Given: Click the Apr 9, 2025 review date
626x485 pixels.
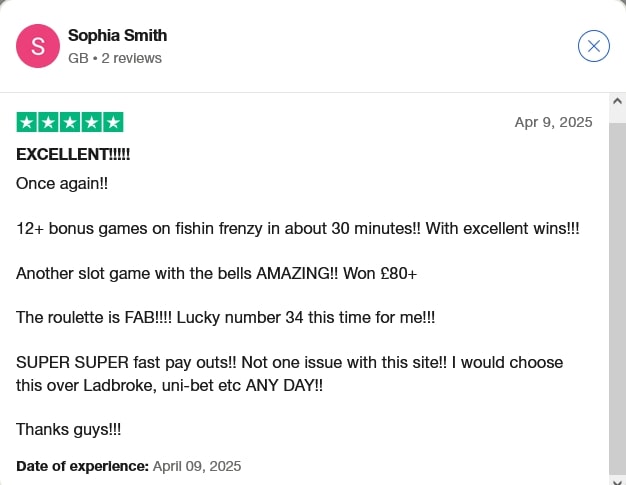Looking at the screenshot, I should pyautogui.click(x=553, y=122).
